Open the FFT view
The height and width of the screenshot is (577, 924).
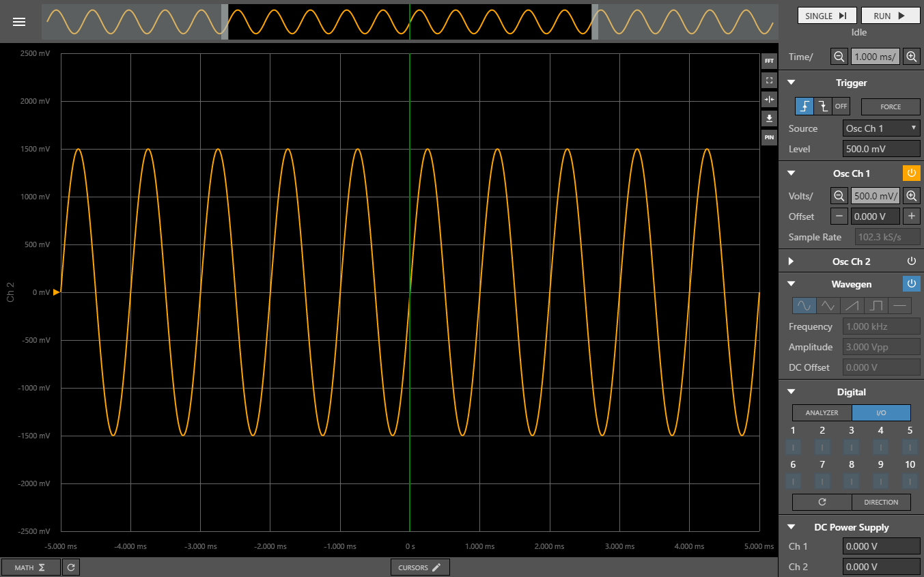pos(769,59)
